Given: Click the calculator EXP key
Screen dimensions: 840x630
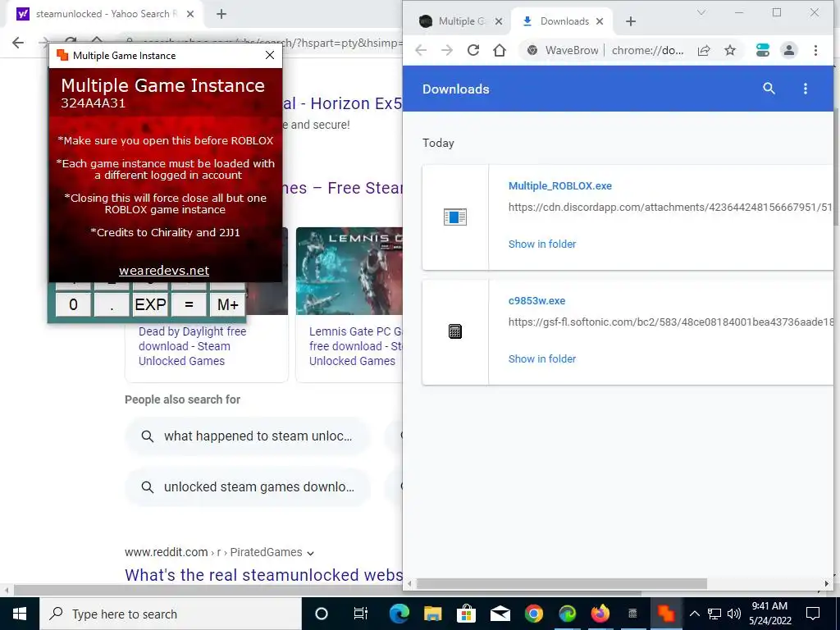Looking at the screenshot, I should (x=151, y=304).
